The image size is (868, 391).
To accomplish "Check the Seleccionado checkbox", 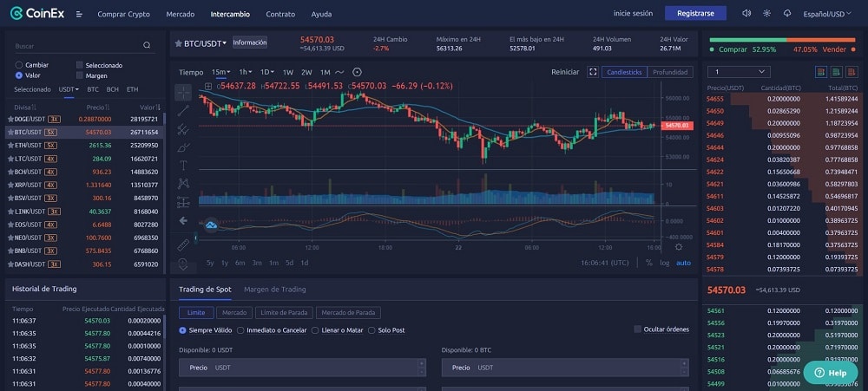I will [80, 65].
